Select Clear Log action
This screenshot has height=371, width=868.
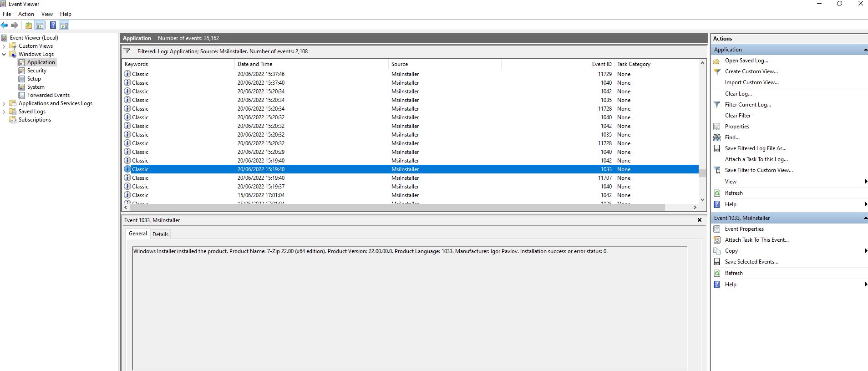pyautogui.click(x=738, y=94)
